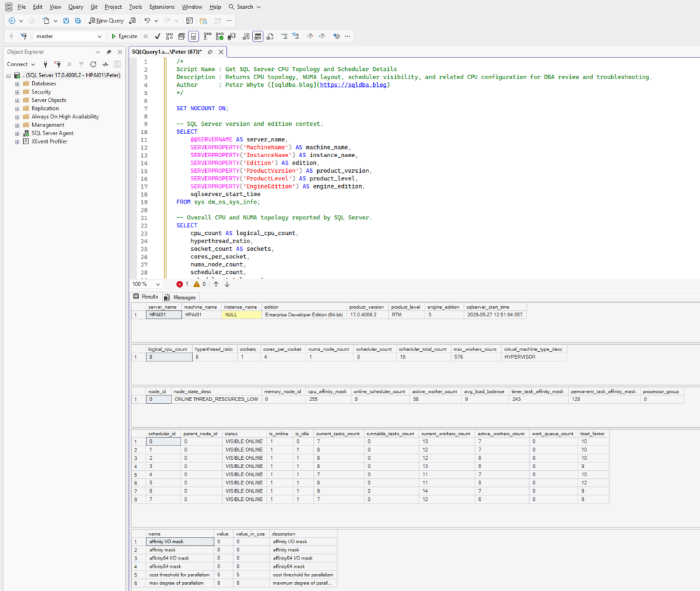The width and height of the screenshot is (700, 591).
Task: Click the Undo arrow icon
Action: pyautogui.click(x=147, y=20)
